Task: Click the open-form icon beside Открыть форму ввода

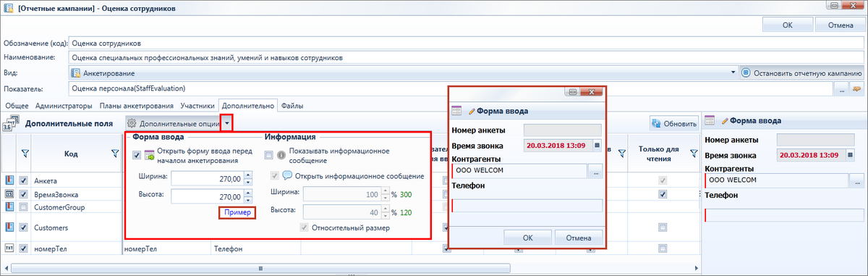Action: tap(150, 155)
